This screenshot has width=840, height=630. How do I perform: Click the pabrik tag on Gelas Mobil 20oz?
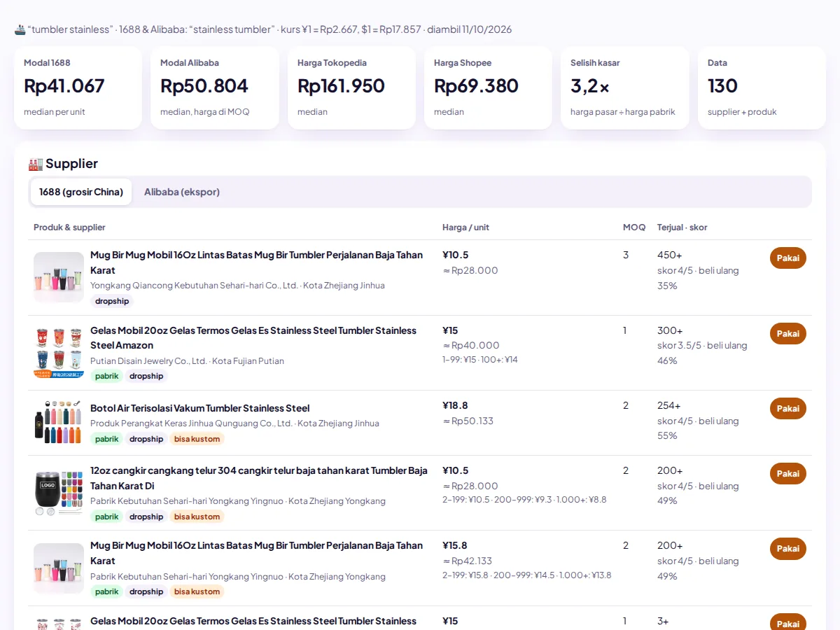[x=106, y=376]
